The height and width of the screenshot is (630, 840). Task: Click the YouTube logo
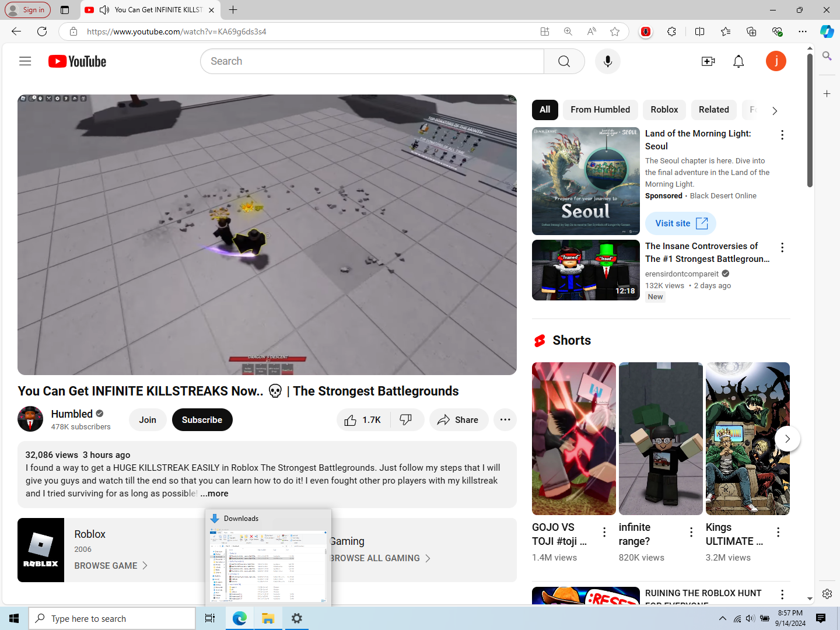point(77,61)
